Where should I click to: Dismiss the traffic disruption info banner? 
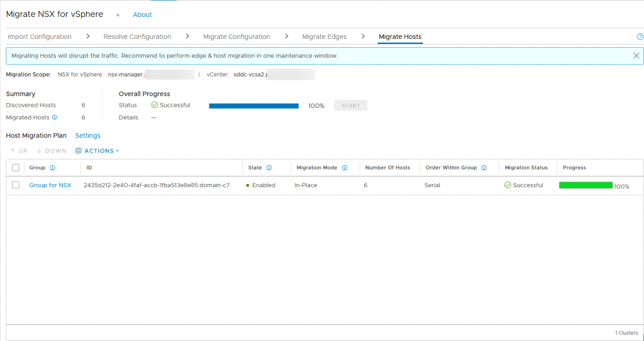click(x=636, y=56)
